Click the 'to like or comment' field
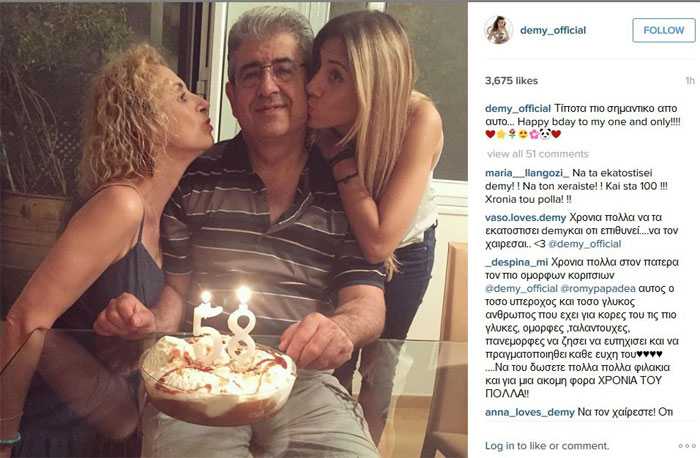Viewport: 700px width, 458px height. tap(563, 446)
